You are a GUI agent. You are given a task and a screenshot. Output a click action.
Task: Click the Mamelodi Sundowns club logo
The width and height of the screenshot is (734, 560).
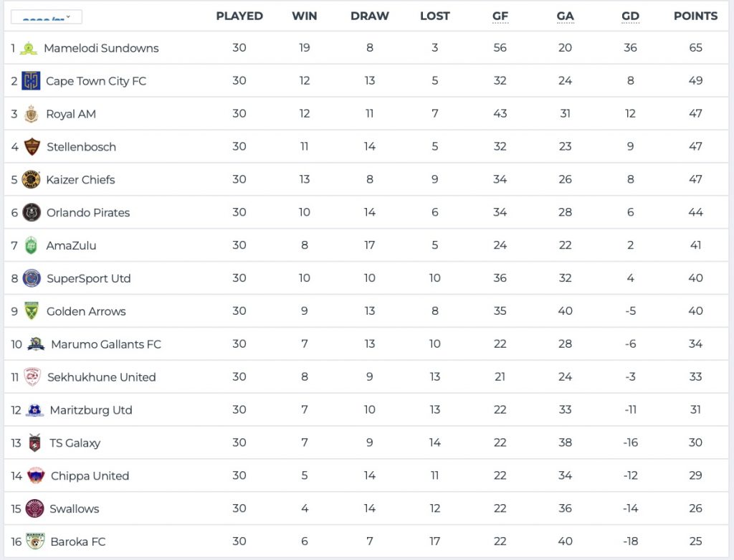[x=29, y=49]
